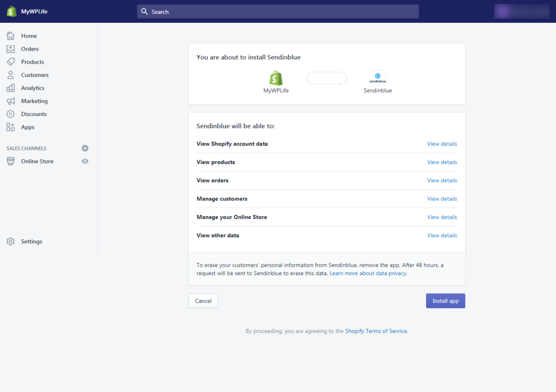Click the Install app button
The image size is (556, 392).
pos(445,301)
